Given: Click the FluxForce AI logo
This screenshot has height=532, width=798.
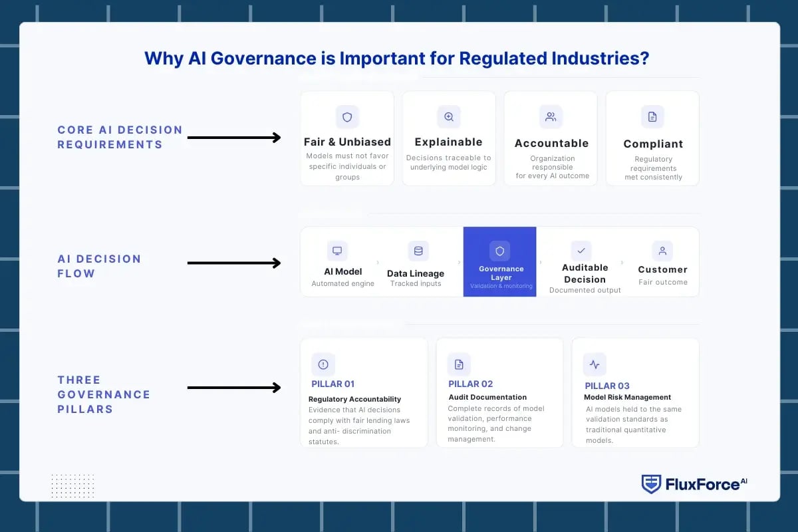Looking at the screenshot, I should tap(694, 484).
